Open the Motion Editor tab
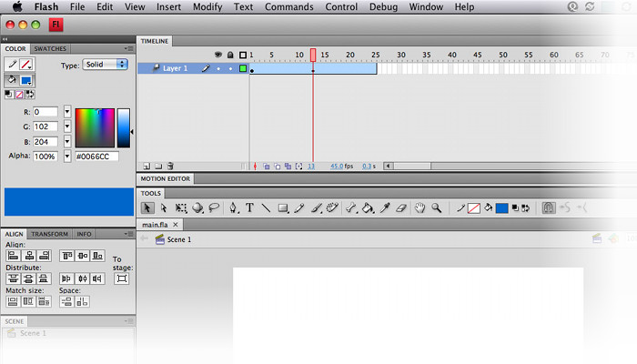Viewport: 637px width, 364px height. click(166, 178)
